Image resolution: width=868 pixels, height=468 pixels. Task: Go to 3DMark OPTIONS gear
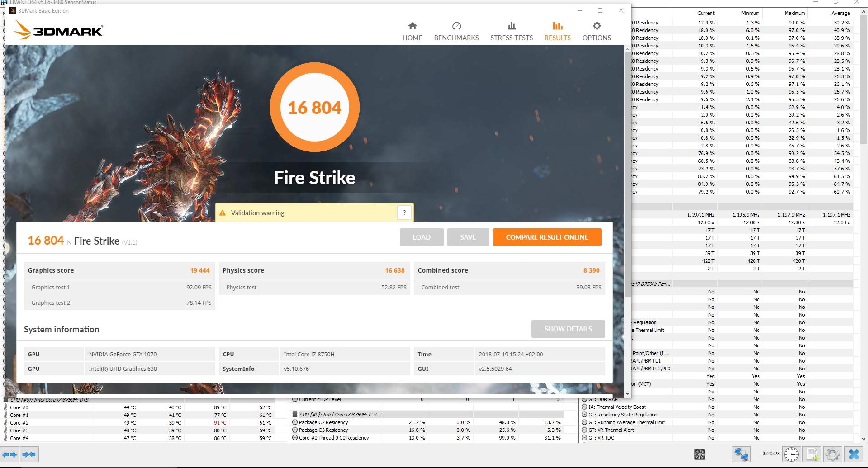pyautogui.click(x=596, y=31)
